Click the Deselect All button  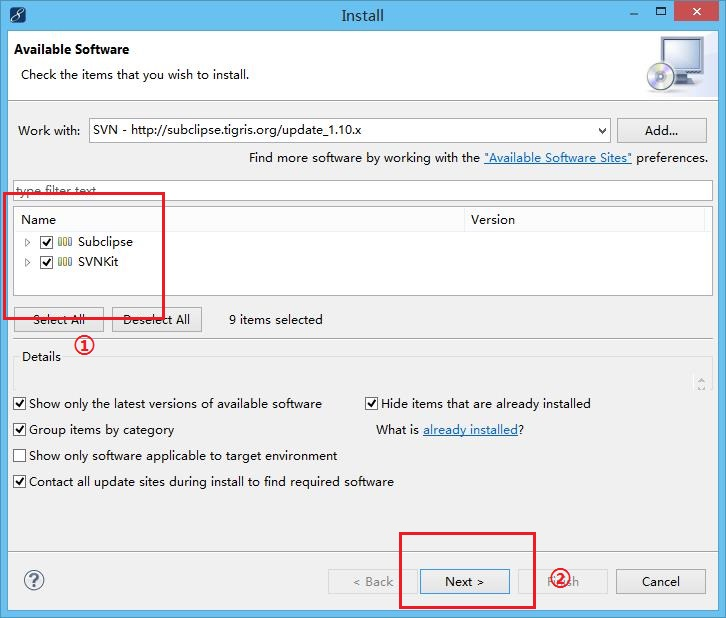point(156,319)
